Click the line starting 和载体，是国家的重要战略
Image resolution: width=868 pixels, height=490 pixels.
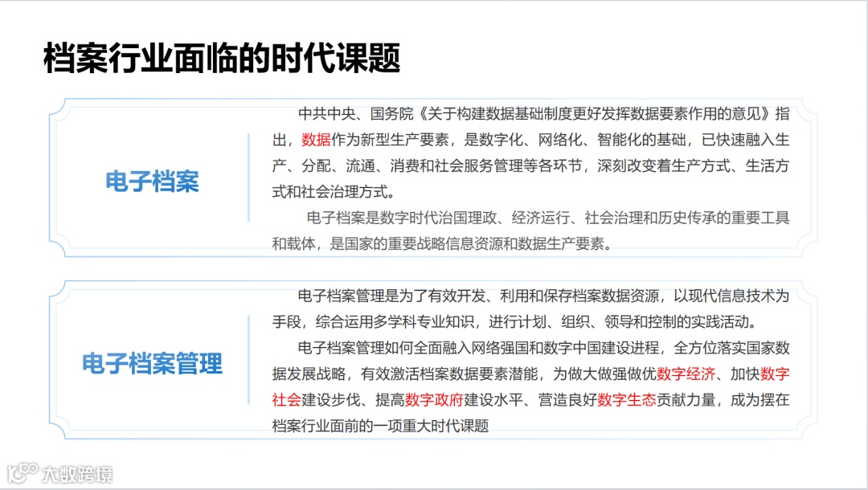pos(442,244)
